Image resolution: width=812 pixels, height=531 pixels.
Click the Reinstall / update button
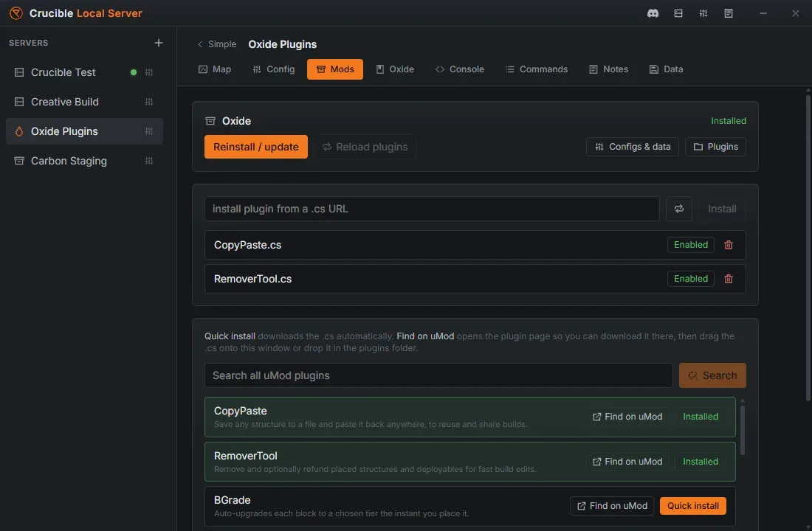(256, 147)
